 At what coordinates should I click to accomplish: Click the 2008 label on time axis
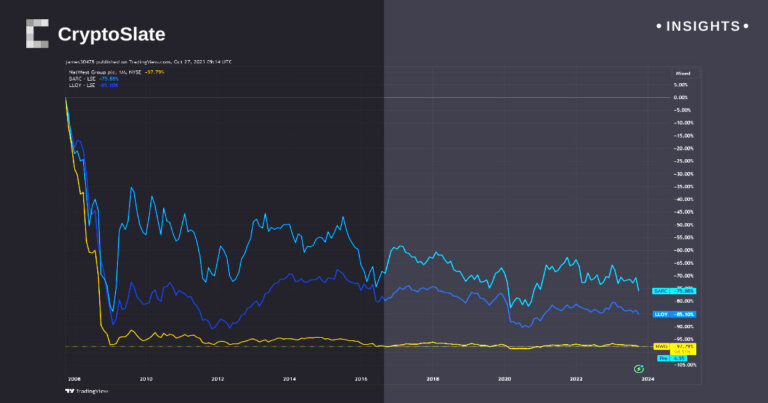[74, 379]
